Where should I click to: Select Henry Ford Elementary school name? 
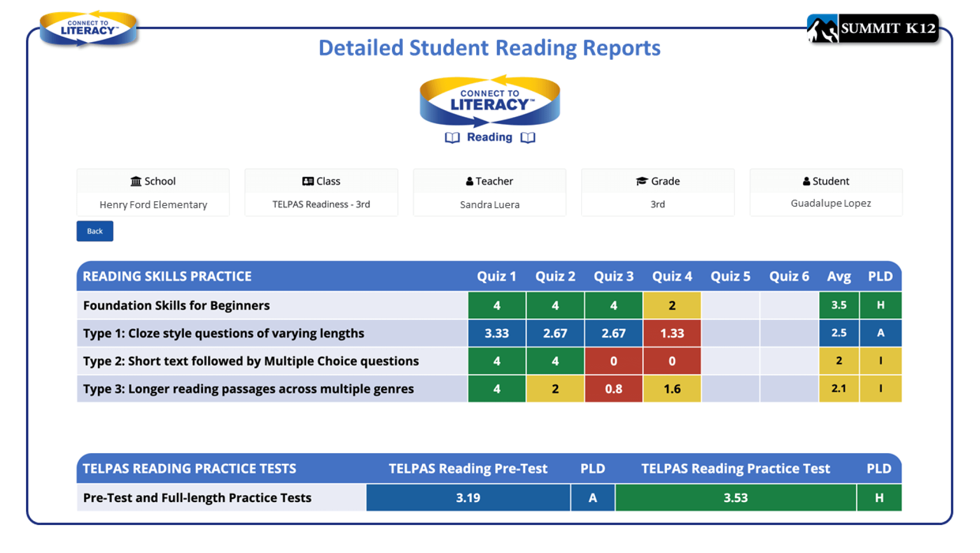(153, 205)
